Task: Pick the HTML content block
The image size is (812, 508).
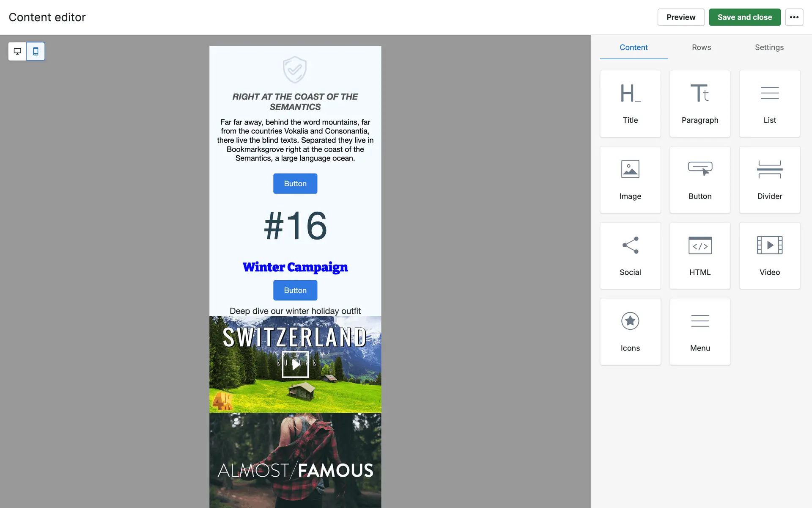Action: coord(700,256)
